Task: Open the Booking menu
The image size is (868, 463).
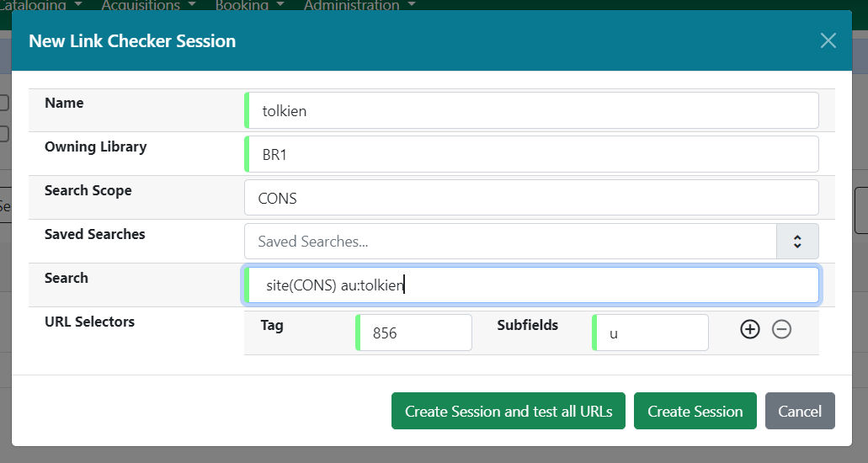Action: click(x=249, y=6)
